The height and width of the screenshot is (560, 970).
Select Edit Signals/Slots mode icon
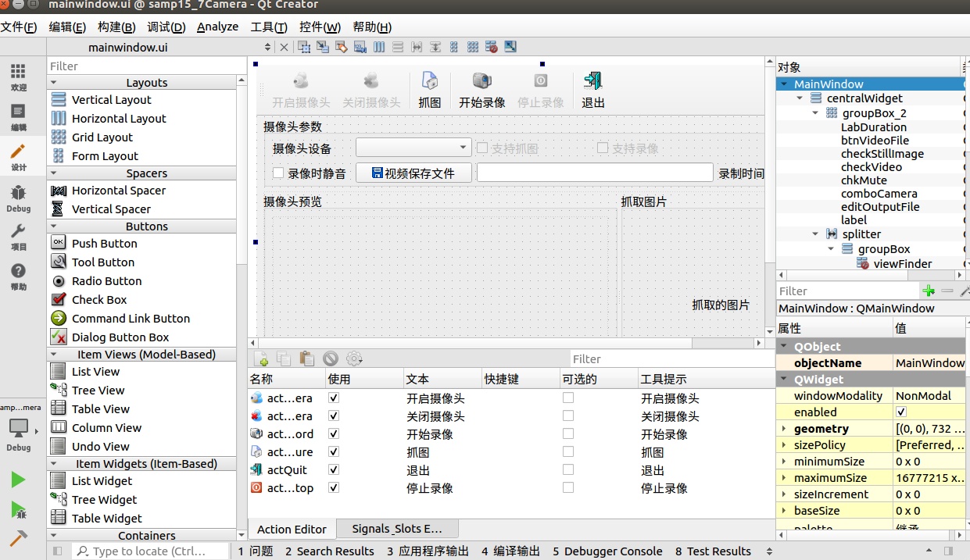pos(322,47)
